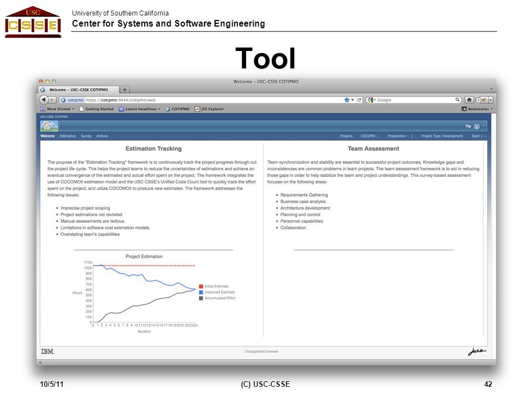
Task: Close the bar with the x at window bottom
Action: [40, 362]
